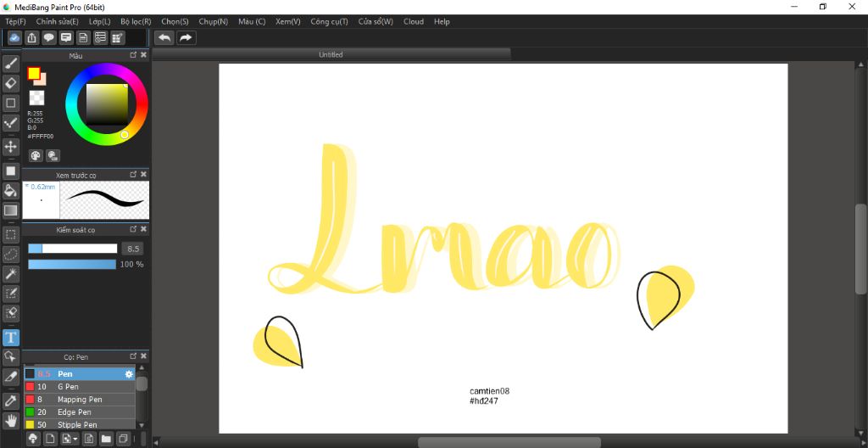The height and width of the screenshot is (448, 868).
Task: Open the Chỉnh sửa(E) menu
Action: coord(58,21)
